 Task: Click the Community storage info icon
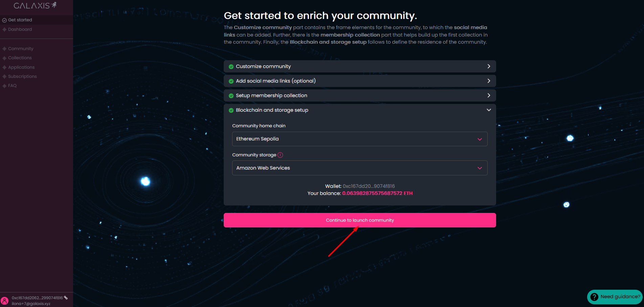click(280, 155)
